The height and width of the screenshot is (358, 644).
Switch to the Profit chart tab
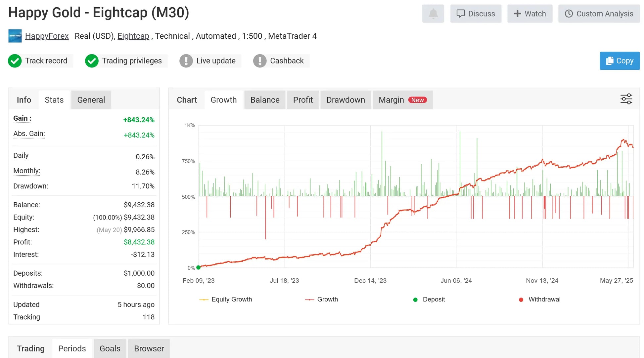[303, 100]
